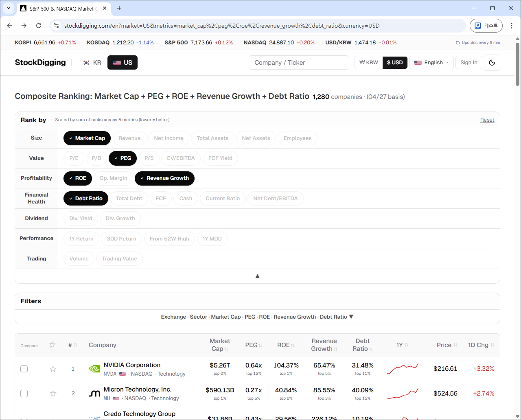Open Micron Technology, Inc. page

click(138, 389)
